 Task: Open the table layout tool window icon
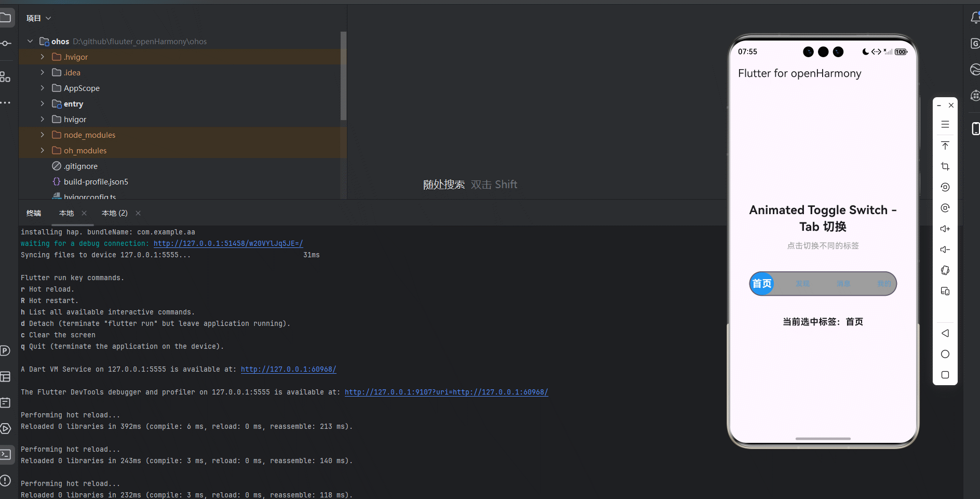(5, 377)
